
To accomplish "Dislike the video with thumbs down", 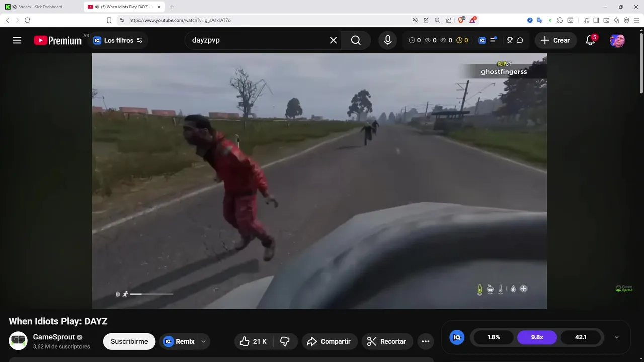I will coord(285,341).
